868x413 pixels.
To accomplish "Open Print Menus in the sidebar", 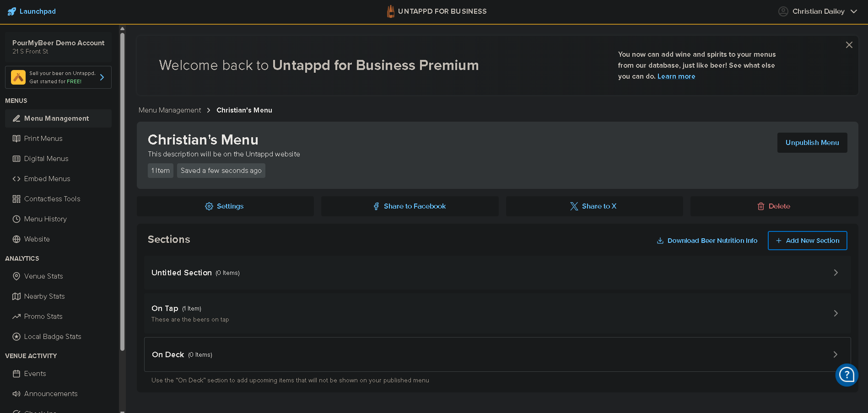I will pos(43,139).
